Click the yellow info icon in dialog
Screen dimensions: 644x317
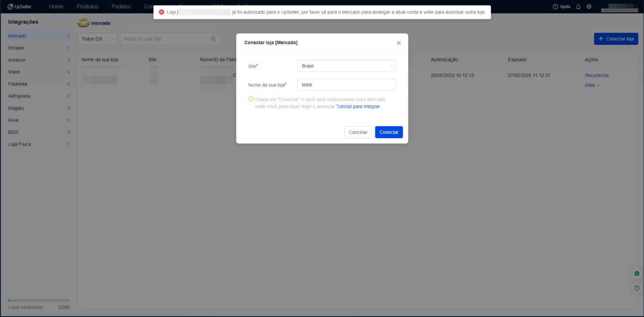[250, 99]
